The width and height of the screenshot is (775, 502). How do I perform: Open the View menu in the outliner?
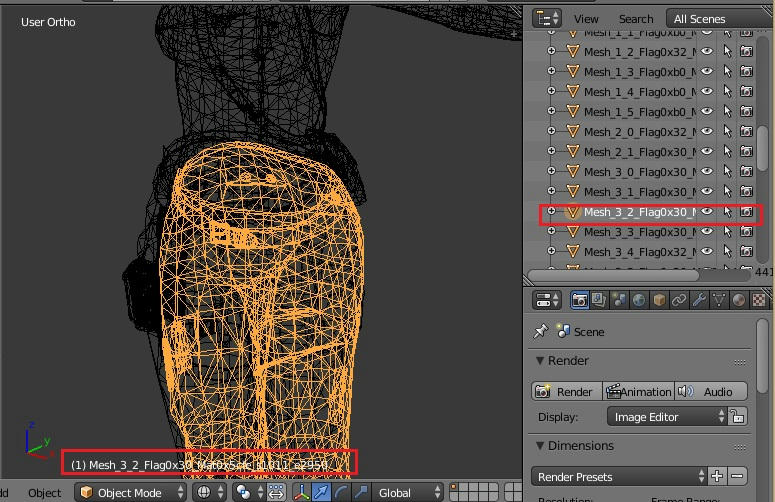pyautogui.click(x=586, y=18)
